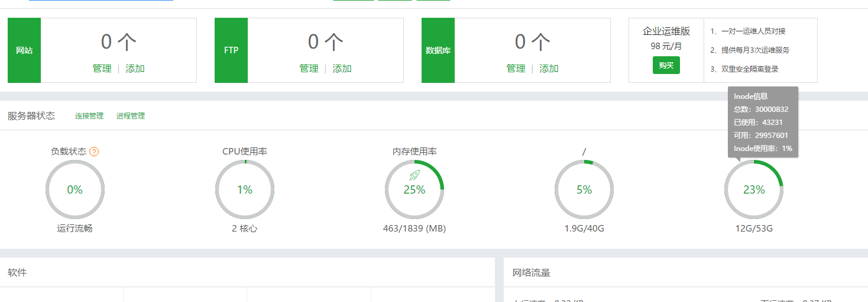Click the 12G/53G disk text
Screen dimensions: 868x302
754,228
